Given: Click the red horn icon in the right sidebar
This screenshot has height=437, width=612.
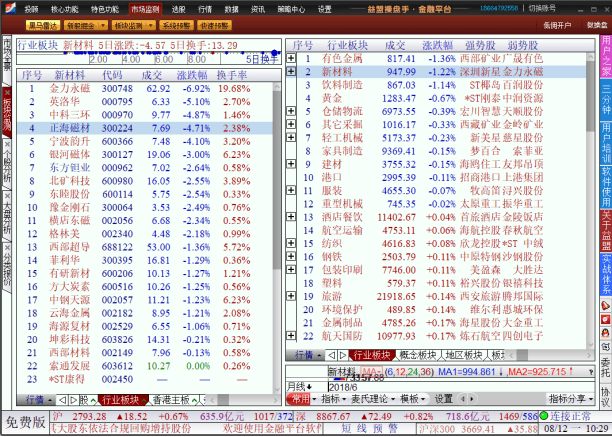Looking at the screenshot, I should point(606,306).
